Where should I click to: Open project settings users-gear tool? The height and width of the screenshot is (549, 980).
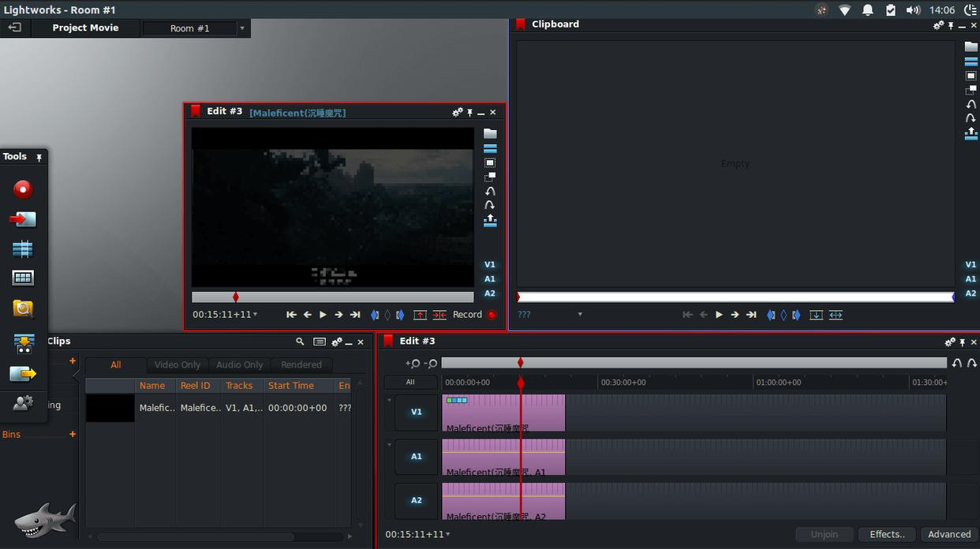click(23, 403)
